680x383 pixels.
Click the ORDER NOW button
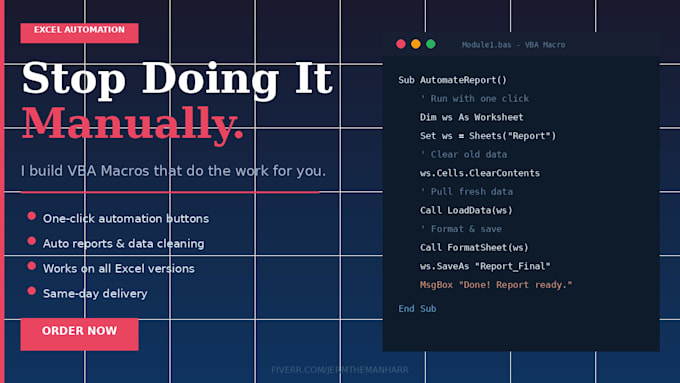click(x=79, y=334)
